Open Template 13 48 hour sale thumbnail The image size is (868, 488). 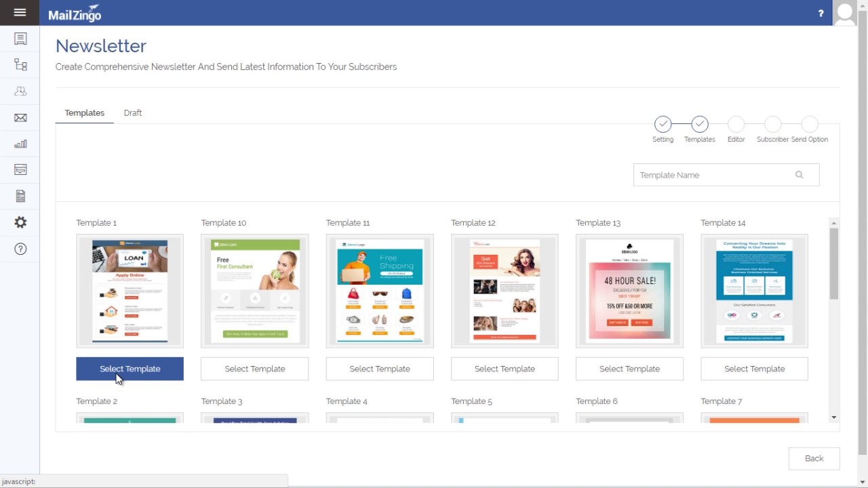click(629, 291)
